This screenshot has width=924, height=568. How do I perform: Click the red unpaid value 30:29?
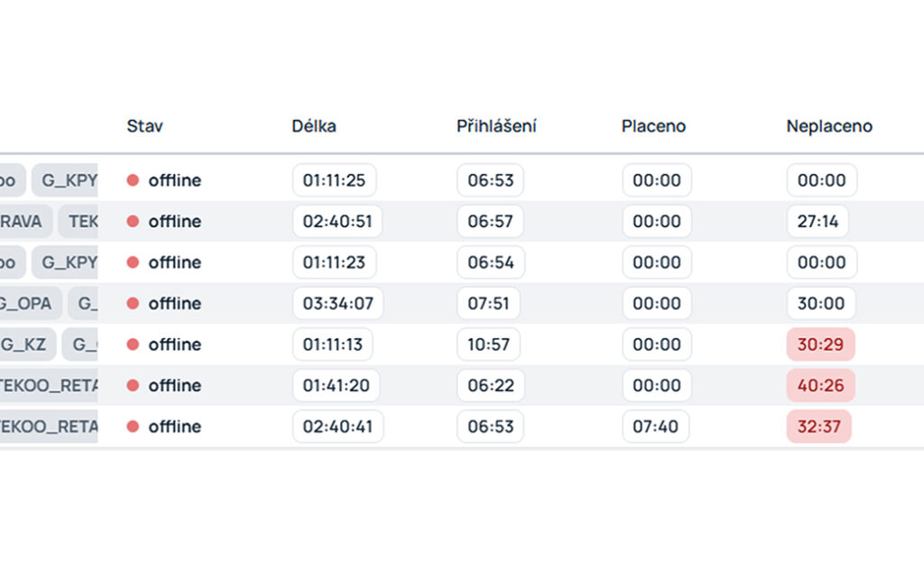point(820,344)
